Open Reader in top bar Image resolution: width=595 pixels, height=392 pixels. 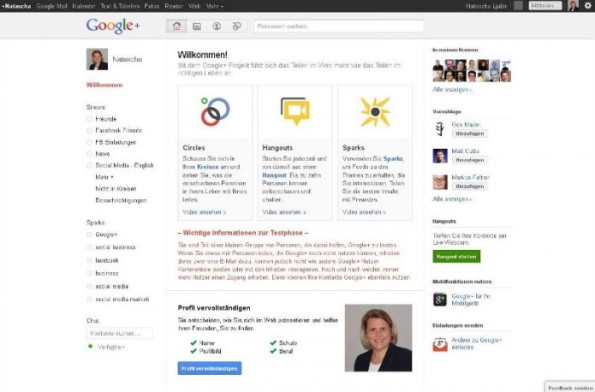pos(174,6)
